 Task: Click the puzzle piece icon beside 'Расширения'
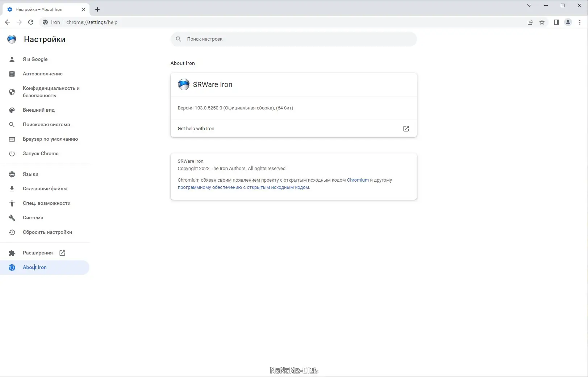click(12, 253)
